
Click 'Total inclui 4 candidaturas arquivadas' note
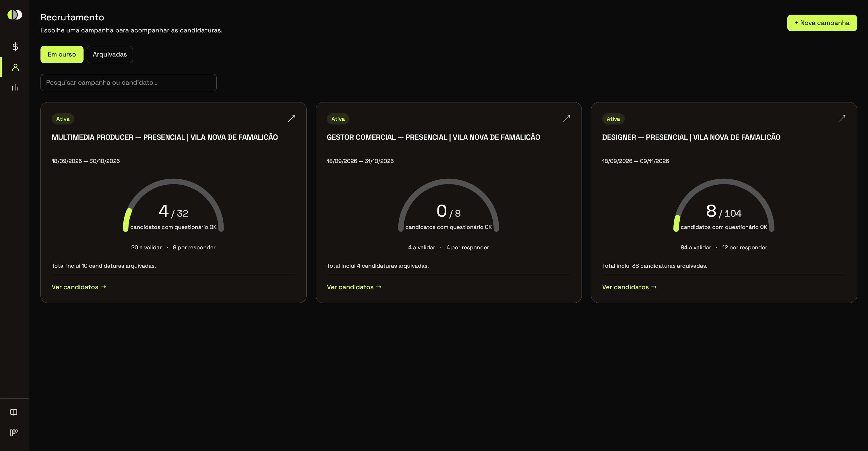(x=378, y=266)
